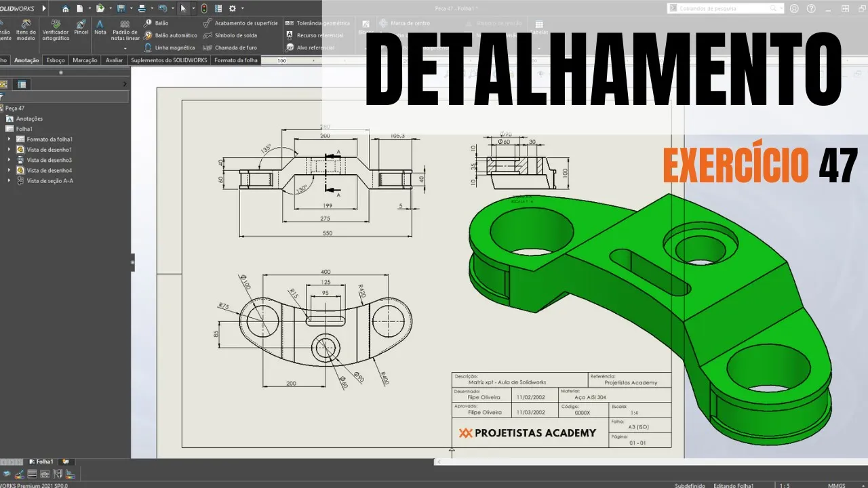Switch to the Avaliar tab
This screenshot has height=488, width=868.
pos(115,60)
